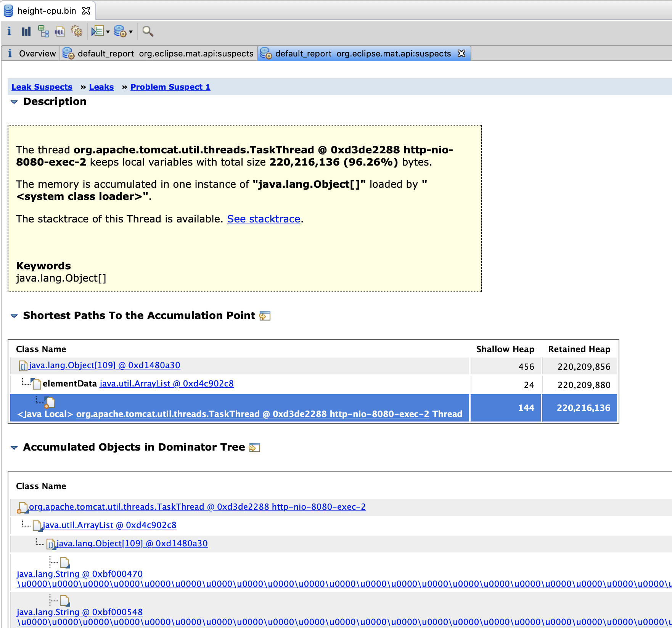Viewport: 672px width, 628px height.
Task: Collapse the Description section
Action: point(14,102)
